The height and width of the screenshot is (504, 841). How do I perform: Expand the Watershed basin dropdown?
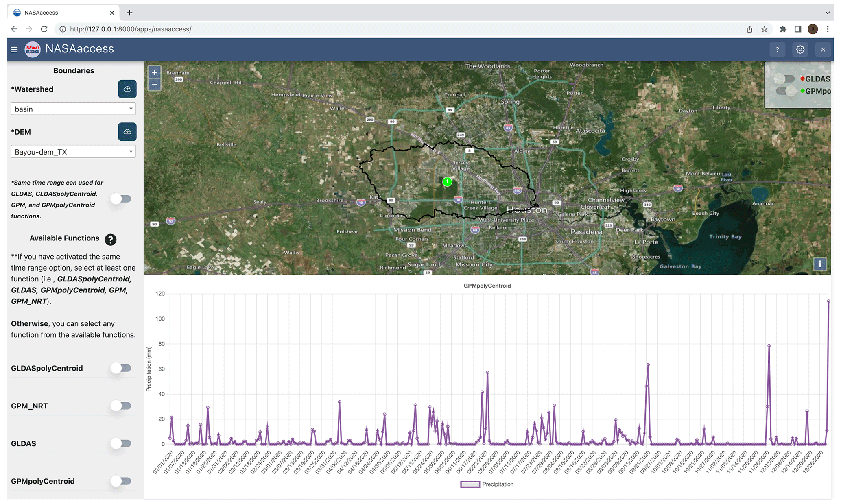(x=73, y=109)
